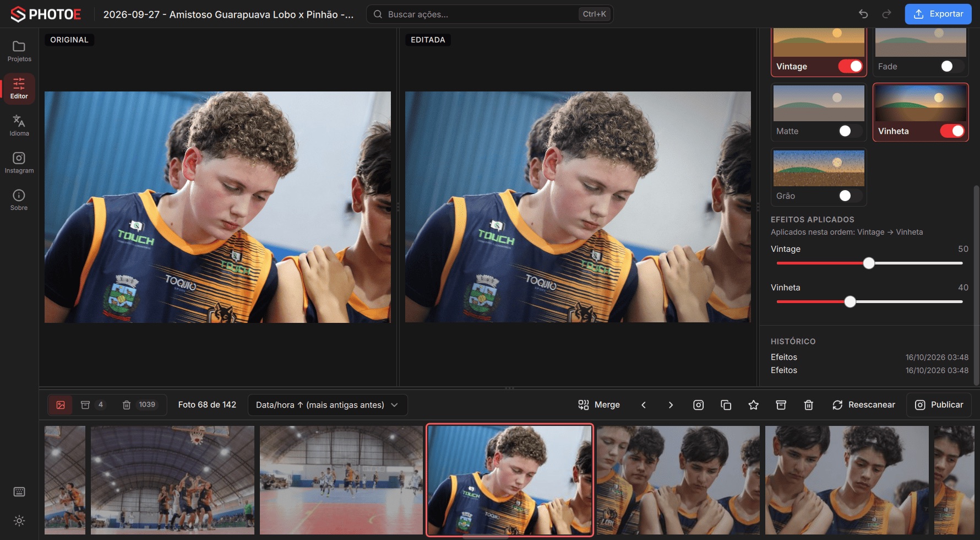Open the Projetos sidebar section
This screenshot has height=540, width=980.
19,51
